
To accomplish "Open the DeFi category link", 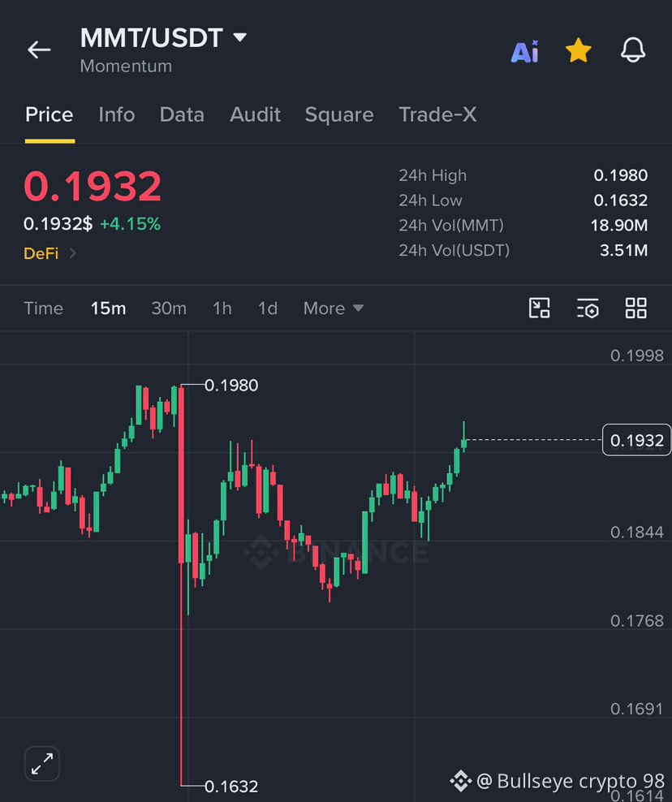I will coord(41,253).
